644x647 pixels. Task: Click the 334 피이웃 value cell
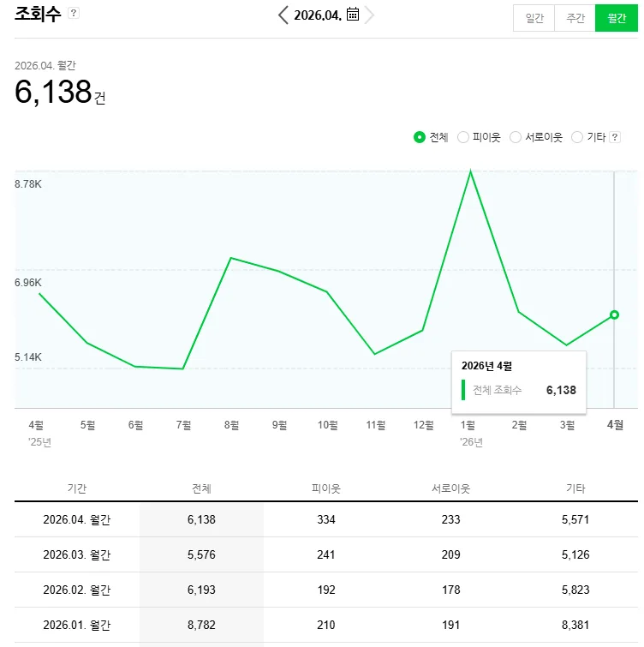pyautogui.click(x=325, y=519)
